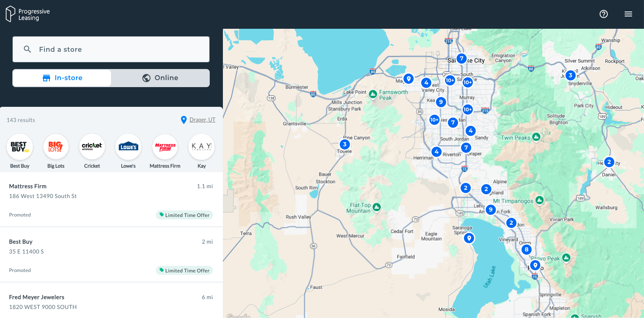This screenshot has height=318, width=644.
Task: Select the Cricket Wireless store icon
Action: [92, 147]
